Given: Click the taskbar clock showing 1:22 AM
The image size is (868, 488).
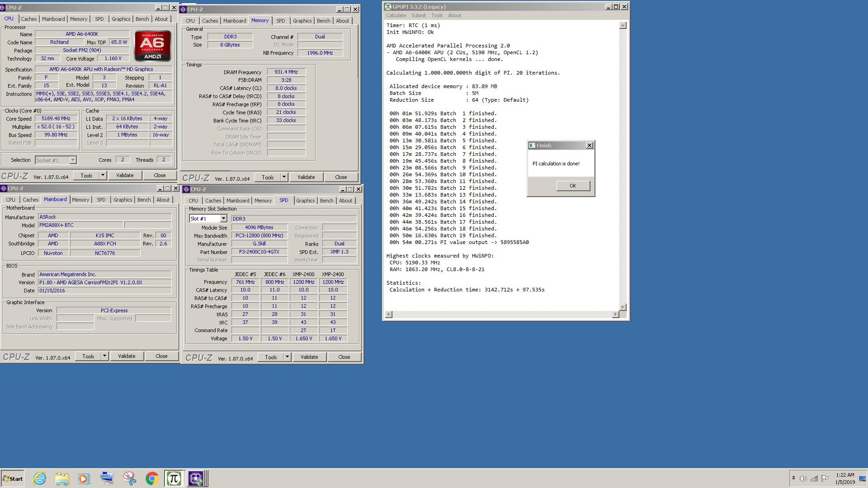Looking at the screenshot, I should click(x=845, y=479).
